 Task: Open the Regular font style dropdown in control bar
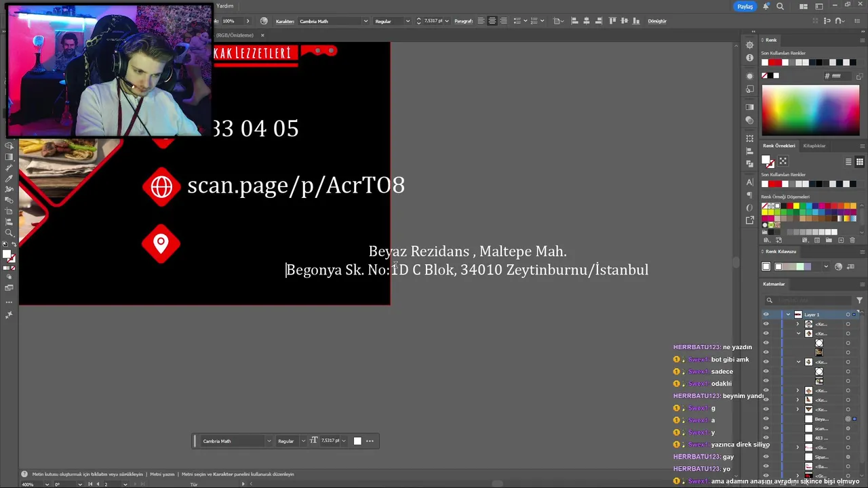pyautogui.click(x=408, y=21)
